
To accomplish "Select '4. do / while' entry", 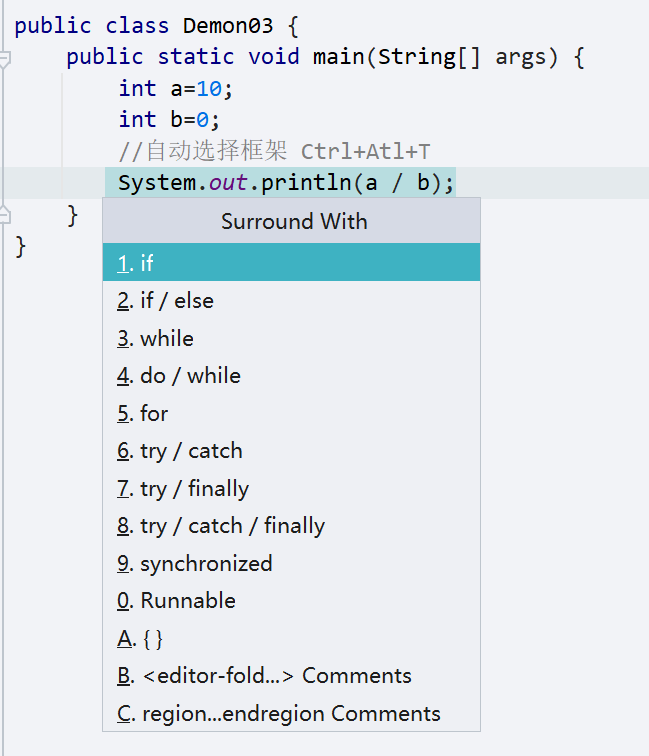I will click(x=291, y=376).
